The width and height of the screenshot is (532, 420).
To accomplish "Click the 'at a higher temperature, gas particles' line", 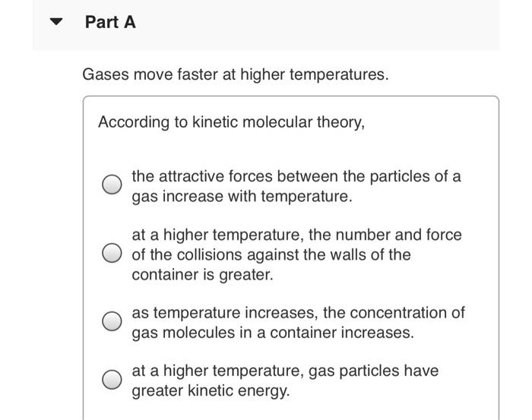I will (285, 371).
